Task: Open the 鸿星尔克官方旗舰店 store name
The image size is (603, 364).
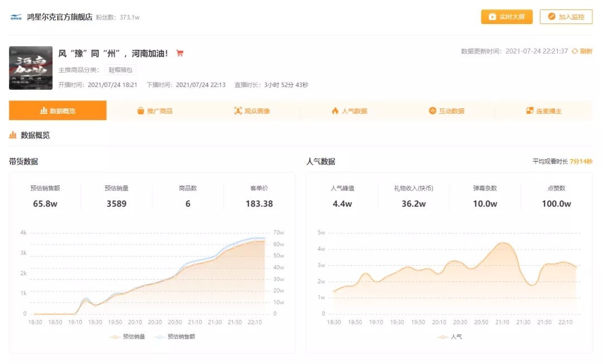Action: [60, 17]
